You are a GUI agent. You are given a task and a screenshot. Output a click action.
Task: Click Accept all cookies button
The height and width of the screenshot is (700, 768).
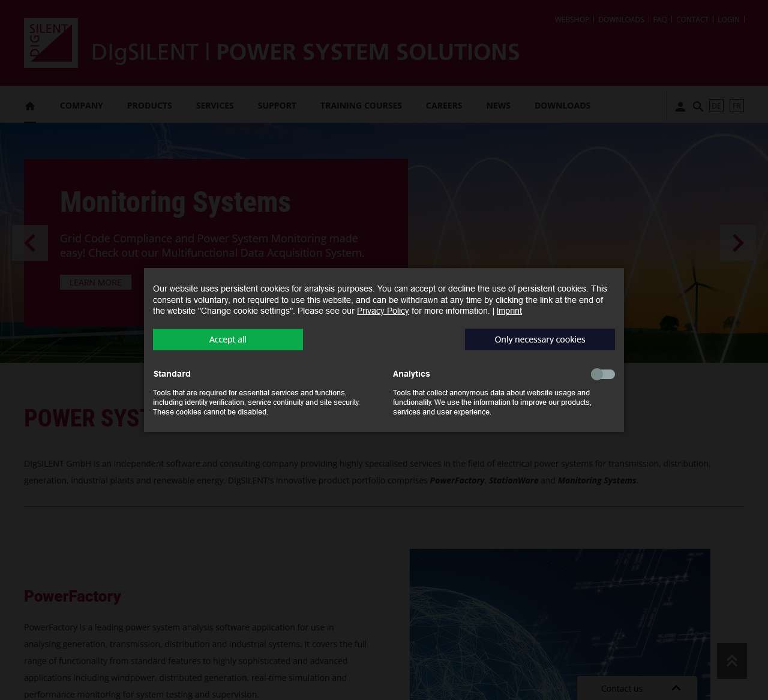pyautogui.click(x=228, y=340)
